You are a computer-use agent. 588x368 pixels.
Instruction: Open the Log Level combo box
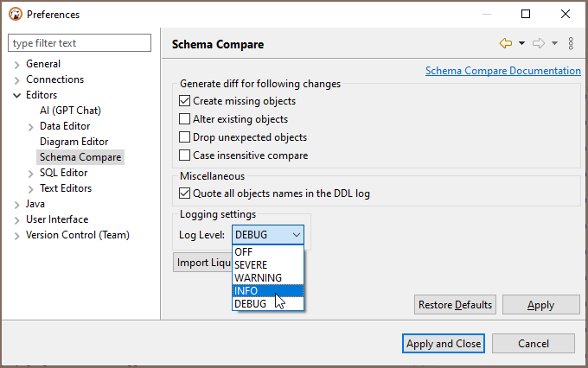pyautogui.click(x=268, y=235)
